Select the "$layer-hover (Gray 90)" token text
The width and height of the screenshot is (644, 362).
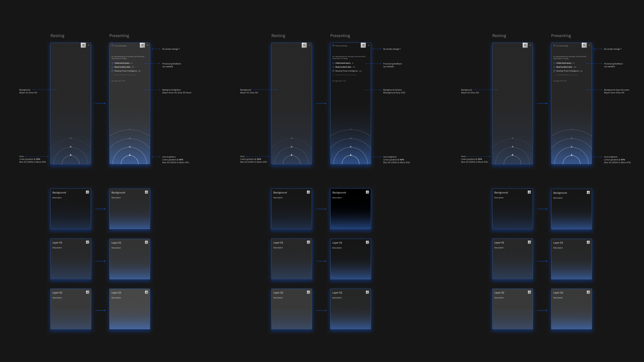point(614,93)
